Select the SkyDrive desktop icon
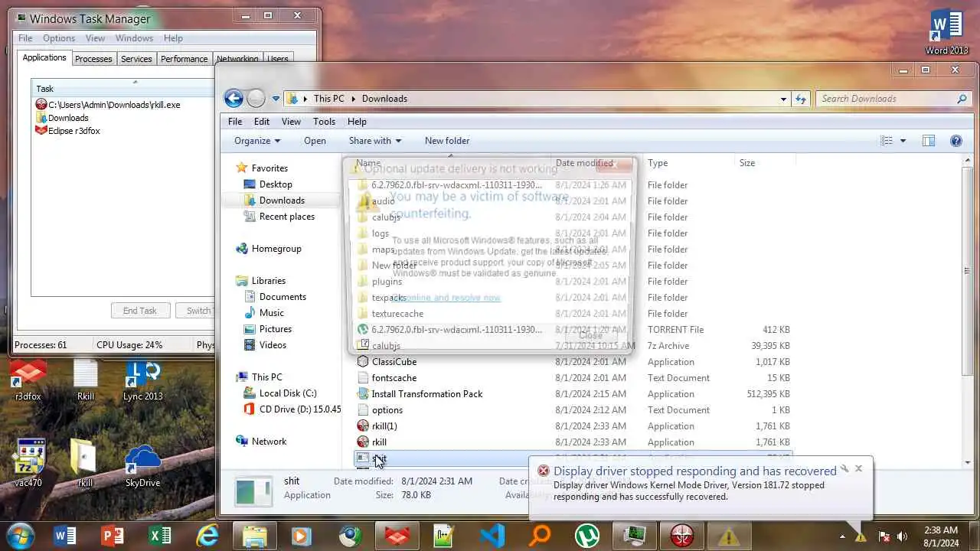 (x=143, y=467)
